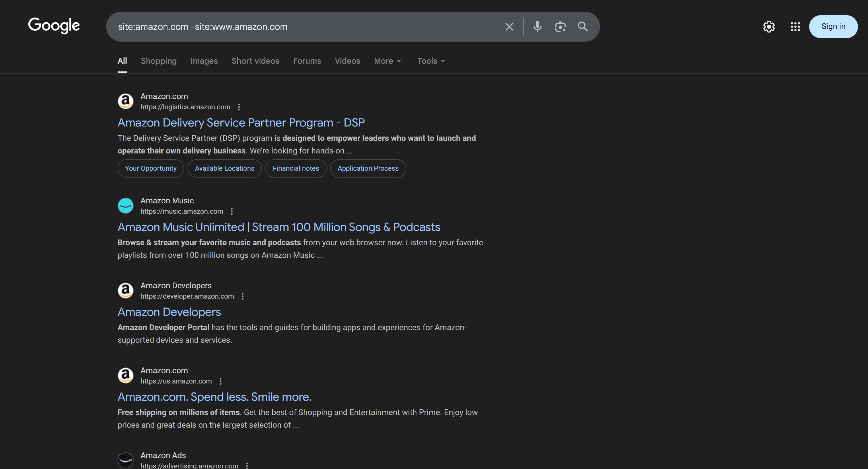The height and width of the screenshot is (469, 868).
Task: Search by image using Google Lens icon
Action: 560,27
